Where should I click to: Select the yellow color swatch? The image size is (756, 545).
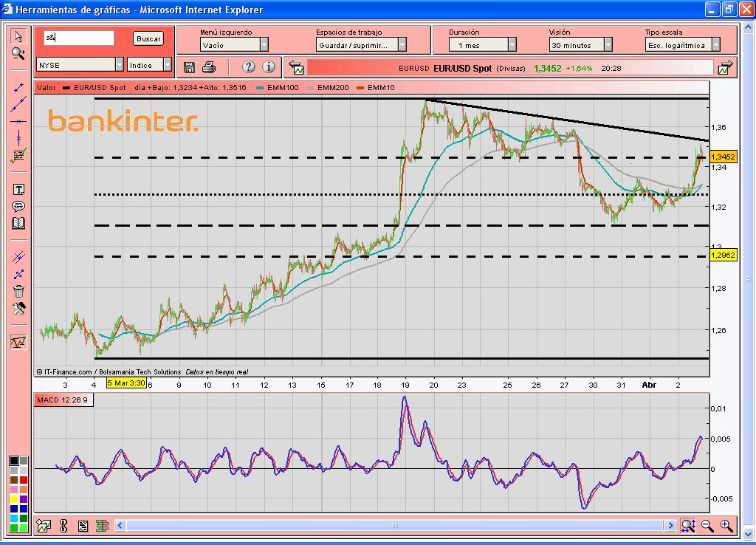[x=14, y=499]
